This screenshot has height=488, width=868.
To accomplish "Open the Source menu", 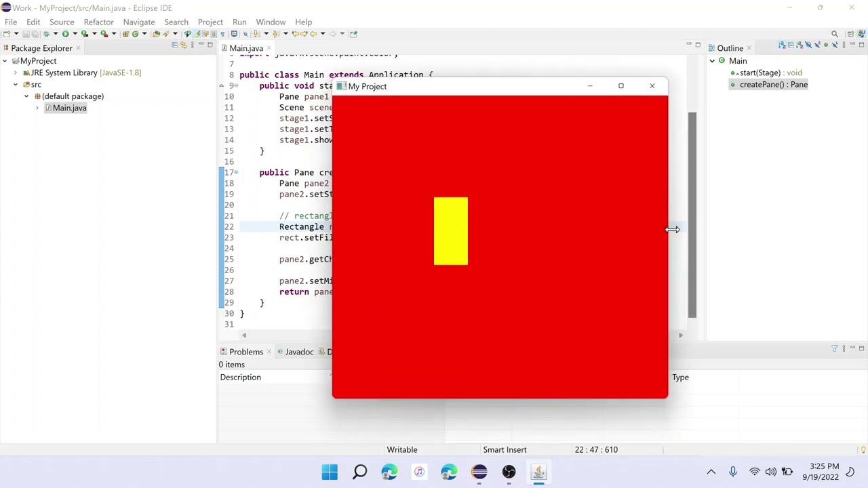I will 62,22.
